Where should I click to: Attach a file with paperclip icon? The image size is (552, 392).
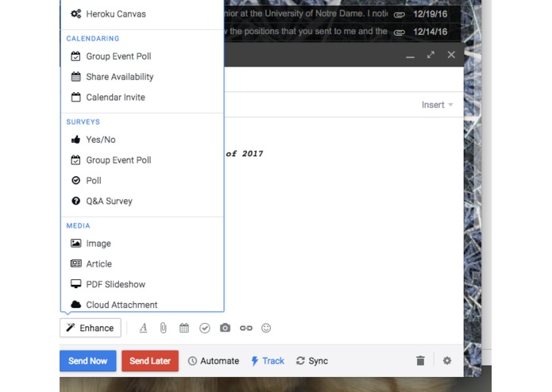tap(164, 328)
